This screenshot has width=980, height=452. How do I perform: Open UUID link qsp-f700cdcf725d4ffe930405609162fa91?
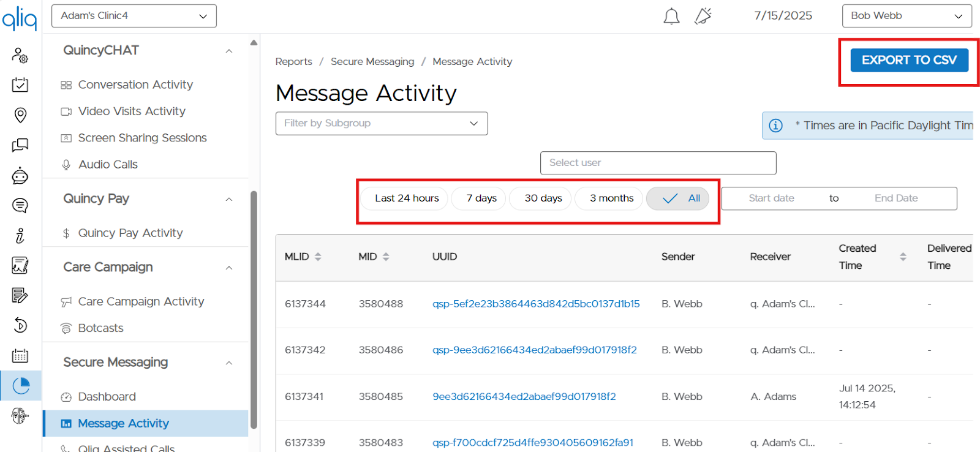click(x=533, y=442)
